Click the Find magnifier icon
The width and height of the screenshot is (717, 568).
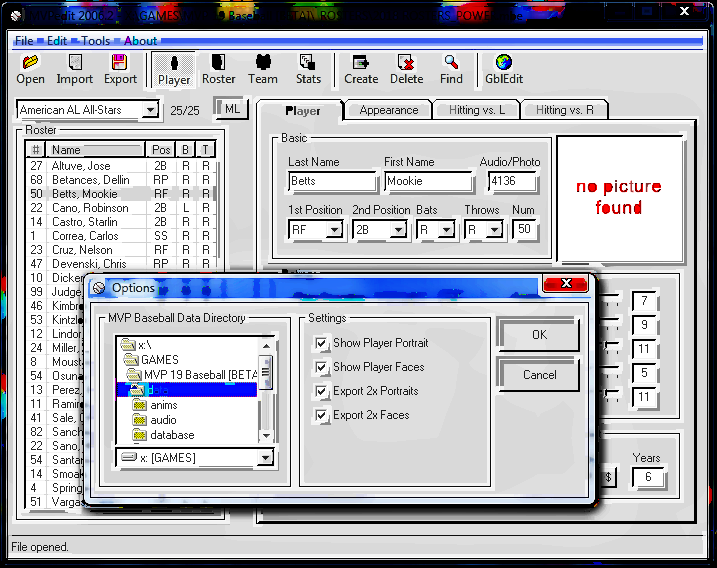click(x=451, y=62)
